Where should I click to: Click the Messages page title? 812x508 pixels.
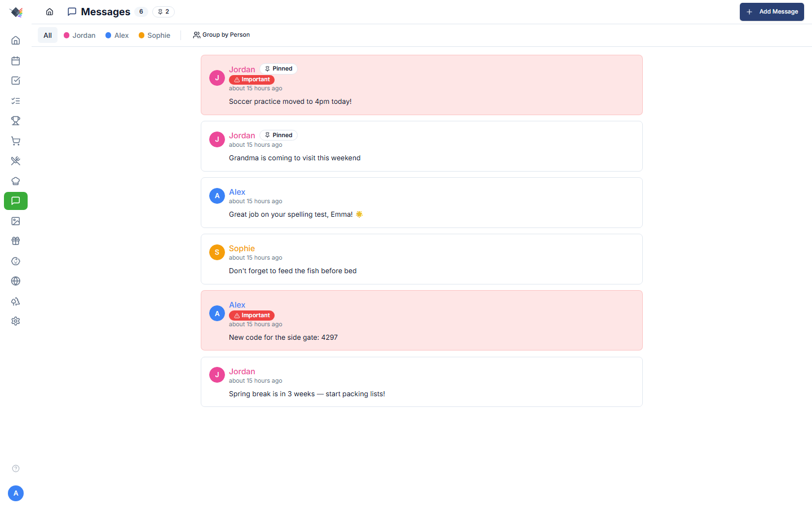(105, 12)
